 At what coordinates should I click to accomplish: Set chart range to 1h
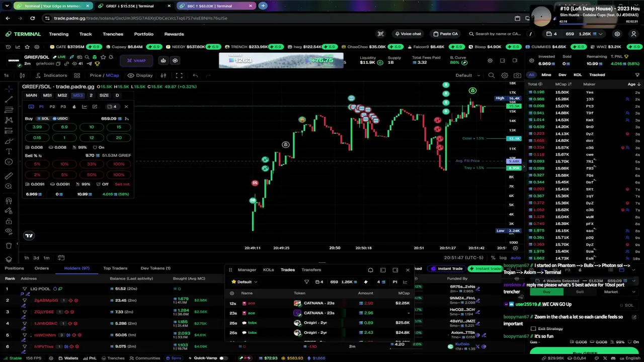pyautogui.click(x=26, y=258)
